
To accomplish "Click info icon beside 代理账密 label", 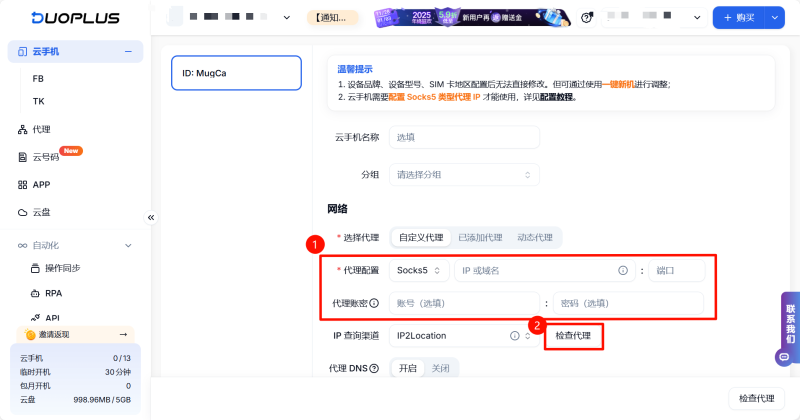I will tap(374, 303).
